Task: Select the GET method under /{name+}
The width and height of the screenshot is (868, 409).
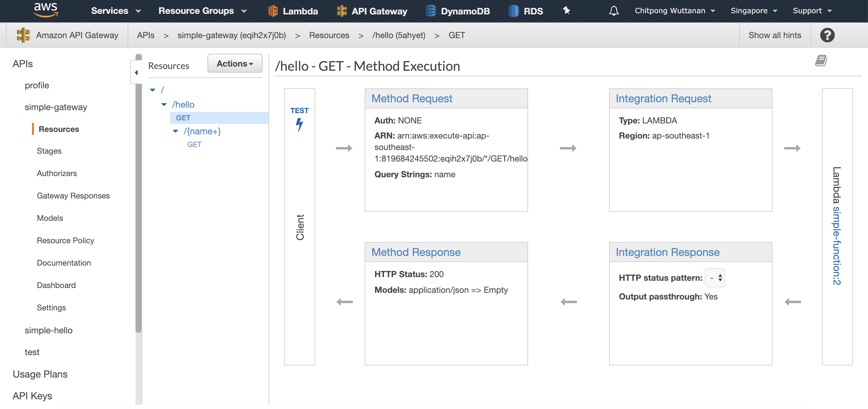Action: tap(194, 145)
